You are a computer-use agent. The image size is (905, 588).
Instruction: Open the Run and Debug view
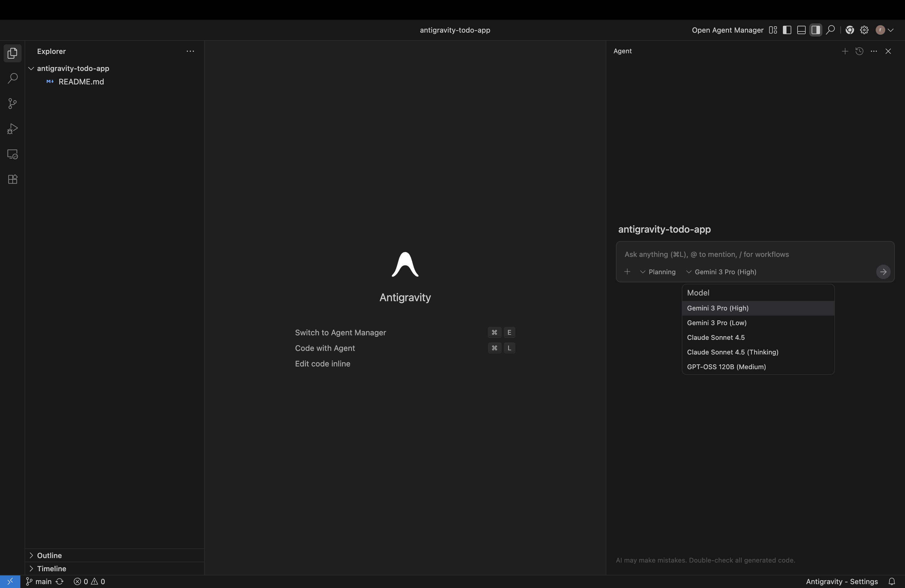click(13, 129)
